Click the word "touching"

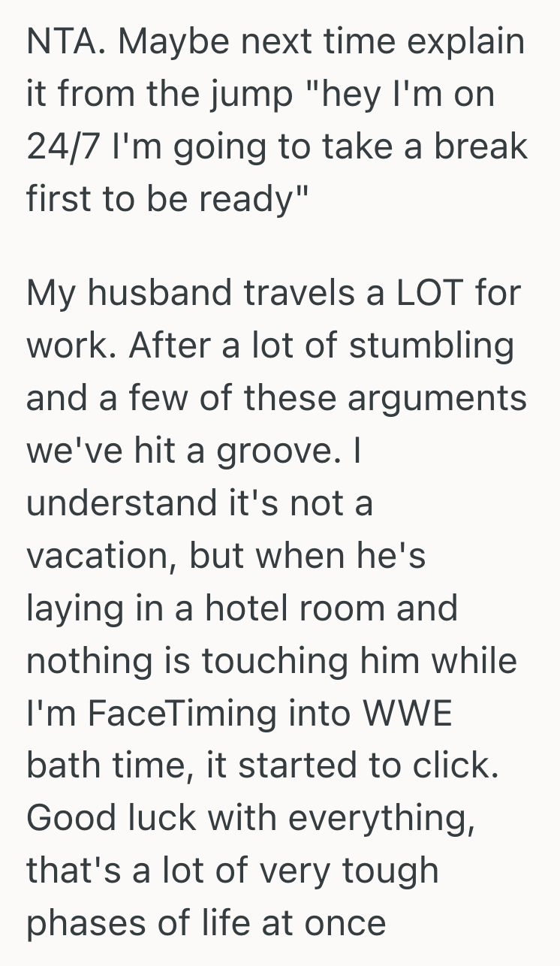click(271, 659)
